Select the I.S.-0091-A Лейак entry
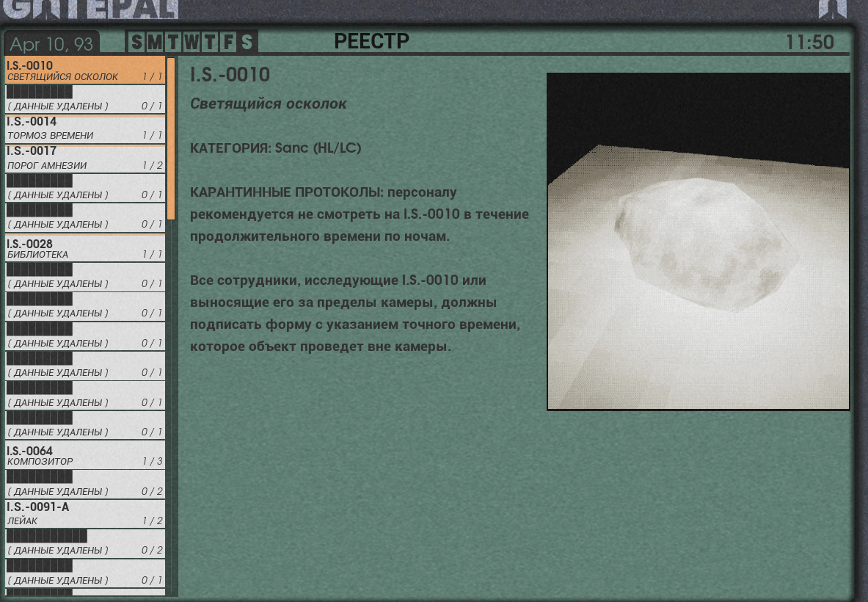 pyautogui.click(x=85, y=514)
